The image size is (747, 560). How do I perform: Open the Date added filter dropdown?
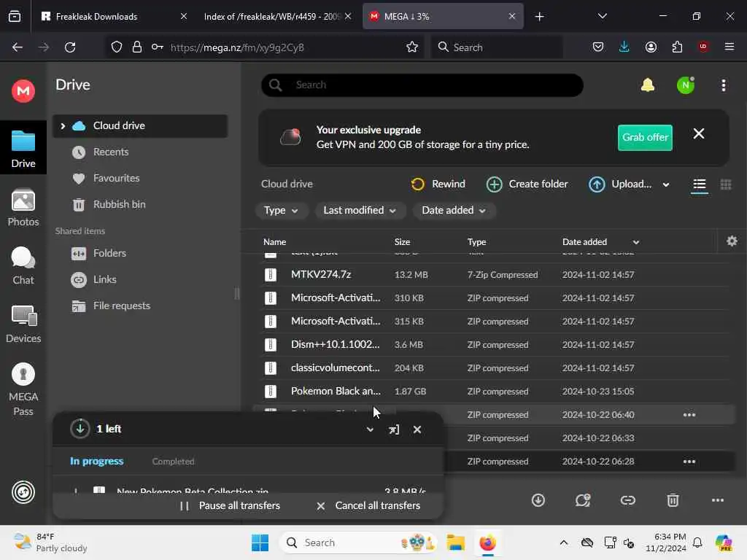coord(454,211)
